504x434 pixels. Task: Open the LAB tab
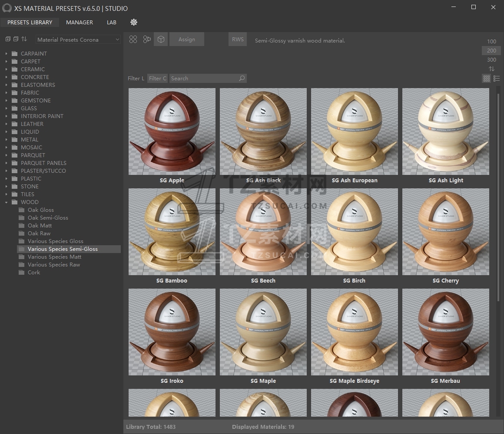112,23
